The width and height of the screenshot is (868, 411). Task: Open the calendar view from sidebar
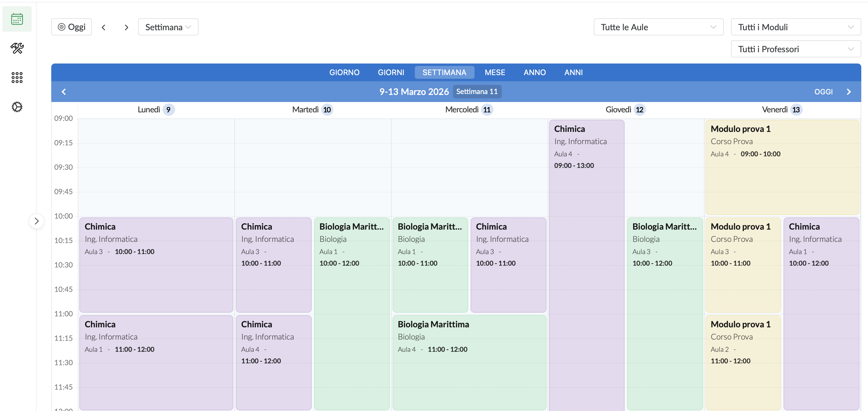click(17, 19)
